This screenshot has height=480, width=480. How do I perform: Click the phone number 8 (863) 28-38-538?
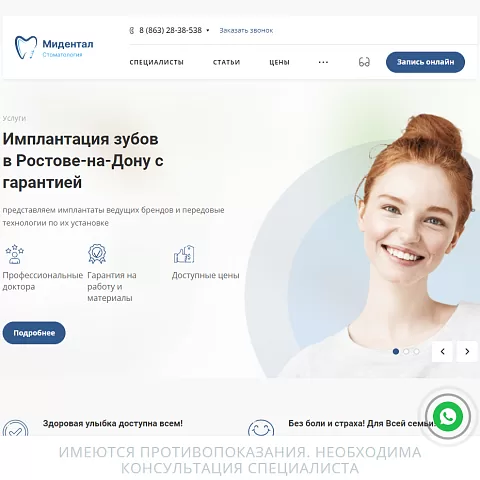(x=170, y=30)
